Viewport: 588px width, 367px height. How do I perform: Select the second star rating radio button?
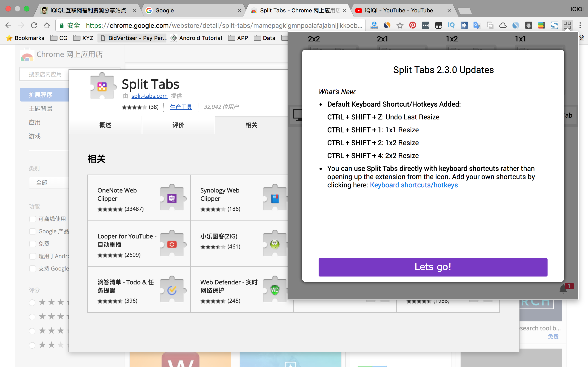tap(32, 317)
